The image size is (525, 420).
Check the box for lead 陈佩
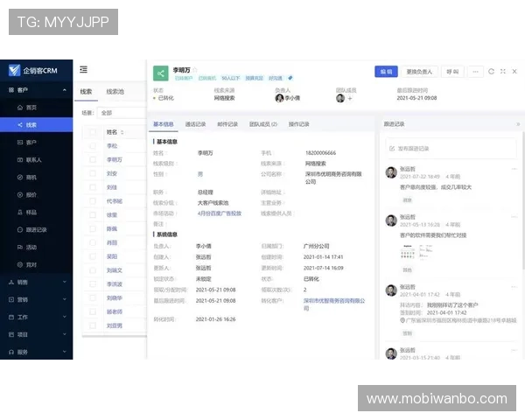tap(93, 228)
